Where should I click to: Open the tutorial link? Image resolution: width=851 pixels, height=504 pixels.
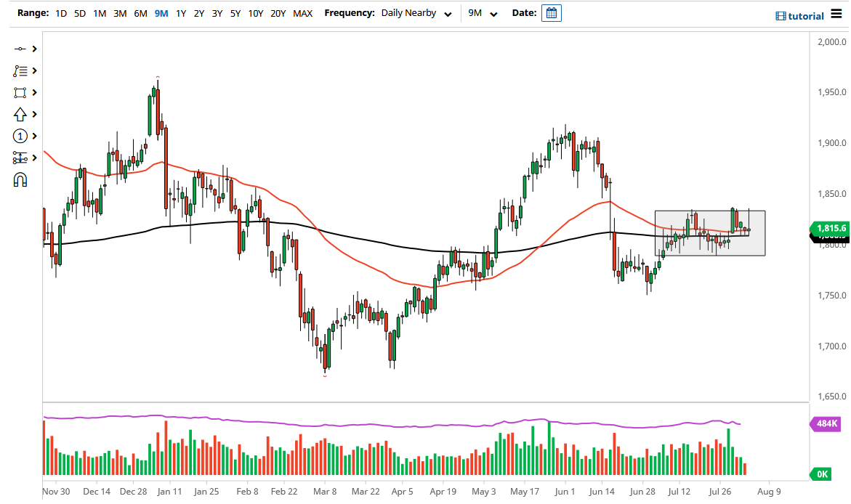[x=800, y=16]
